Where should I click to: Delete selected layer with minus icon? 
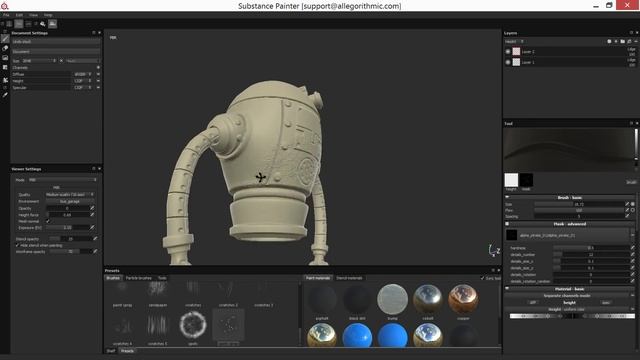(x=636, y=42)
